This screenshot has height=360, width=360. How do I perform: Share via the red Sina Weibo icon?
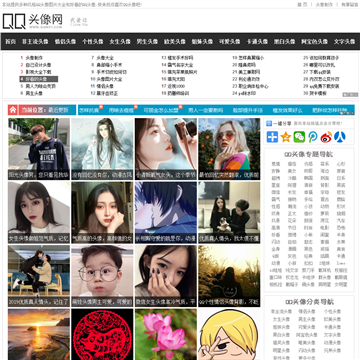tap(326, 137)
